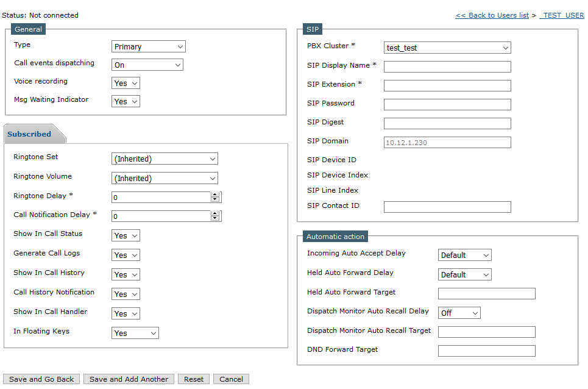Image resolution: width=588 pixels, height=389 pixels.
Task: Open PBX Cluster dropdown showing test_test
Action: 447,48
